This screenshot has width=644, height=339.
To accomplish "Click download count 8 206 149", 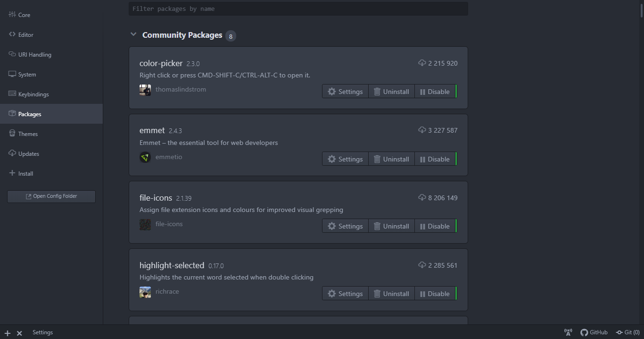I will [x=443, y=198].
